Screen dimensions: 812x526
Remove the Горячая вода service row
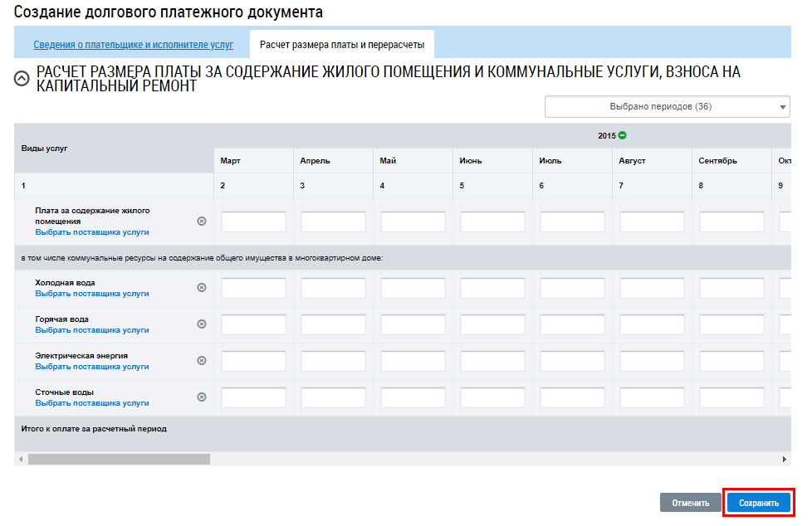coord(202,324)
